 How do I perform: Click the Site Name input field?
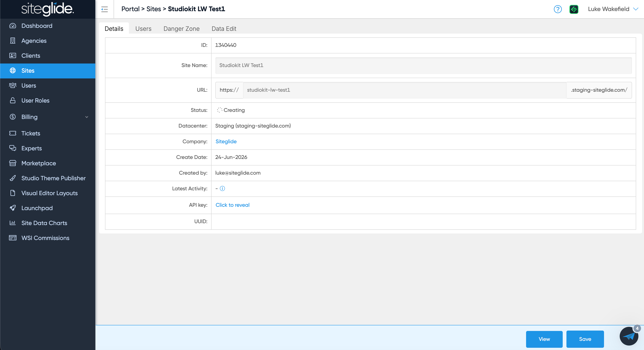(423, 65)
